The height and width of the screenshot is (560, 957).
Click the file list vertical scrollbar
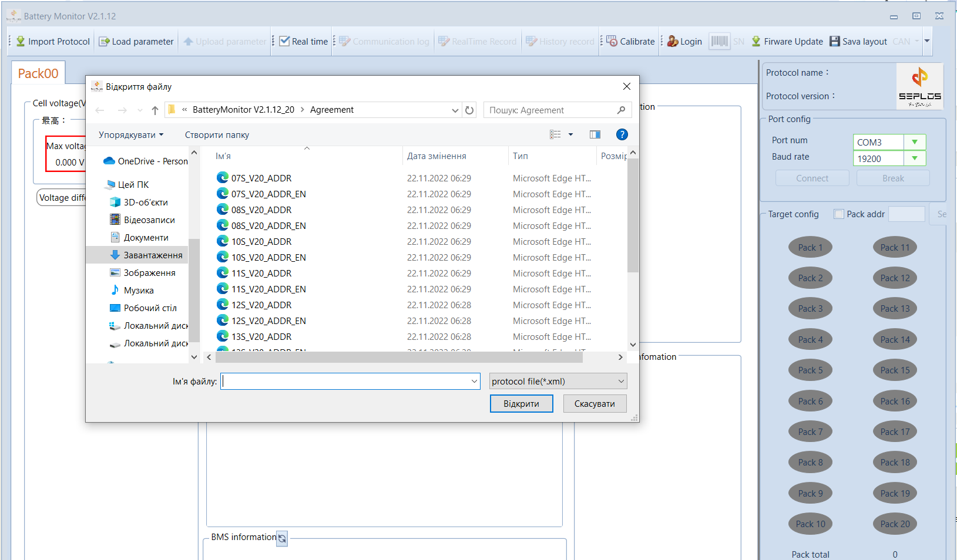point(633,215)
